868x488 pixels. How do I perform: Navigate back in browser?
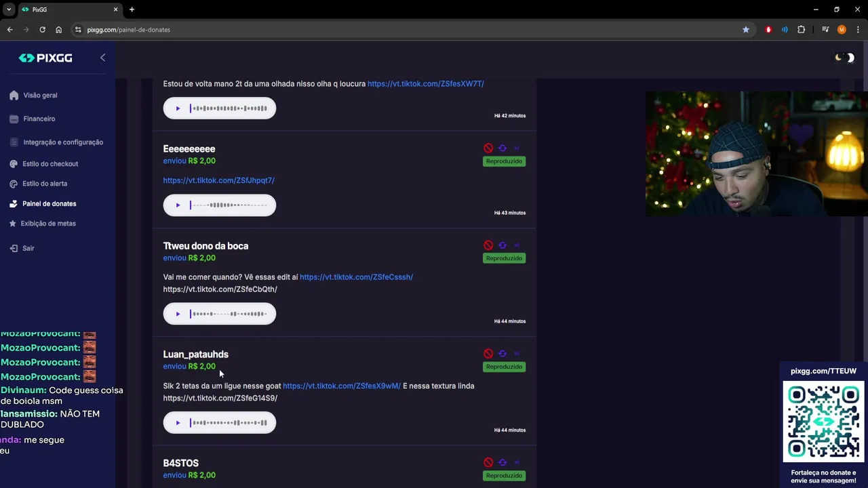point(9,30)
